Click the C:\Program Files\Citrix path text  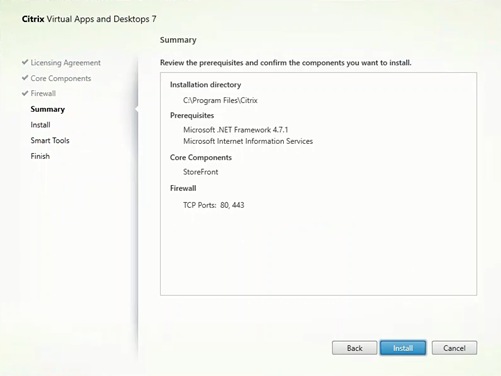click(x=220, y=100)
